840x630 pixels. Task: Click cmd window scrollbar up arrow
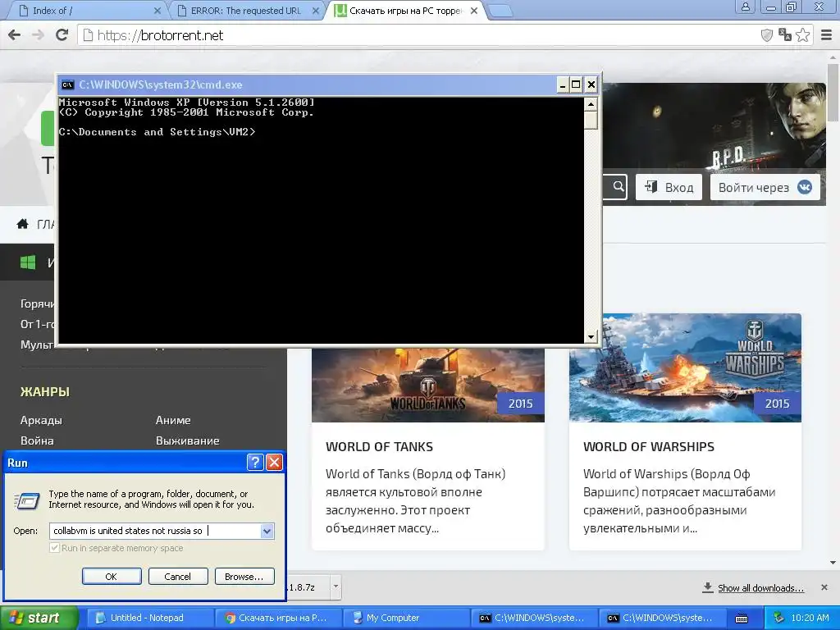(x=591, y=104)
